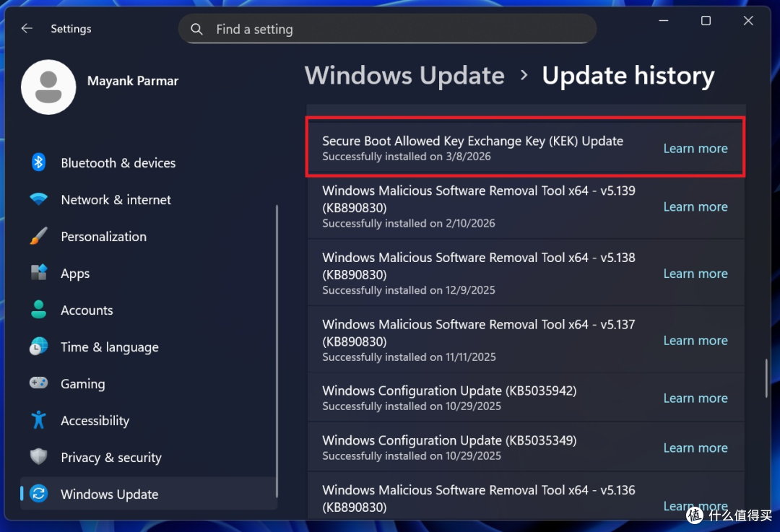This screenshot has width=780, height=532.
Task: Select Accessibility label in sidebar
Action: coord(95,421)
